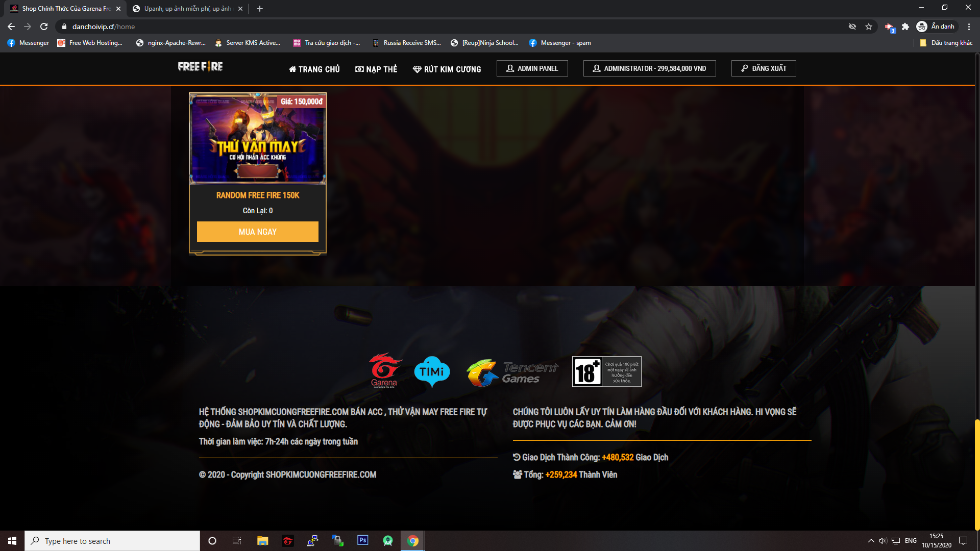
Task: Select the Shop Chính Thức Của Garena tab
Action: (65, 9)
